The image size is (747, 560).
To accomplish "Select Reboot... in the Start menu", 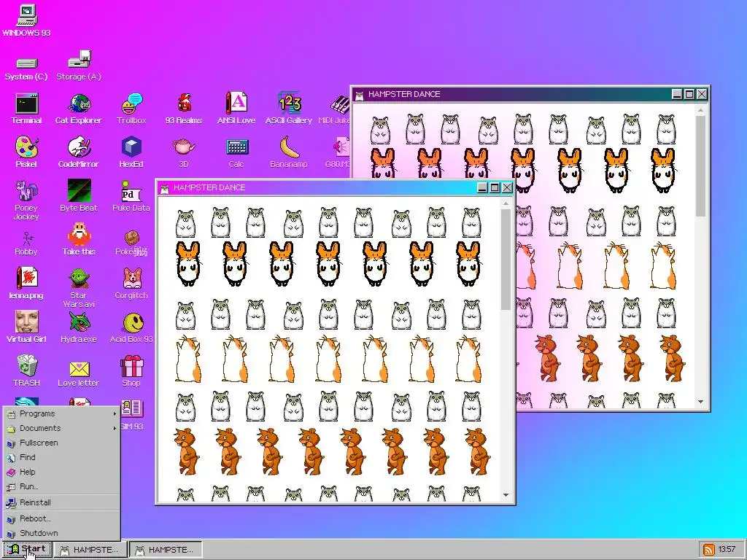I will pos(61,518).
